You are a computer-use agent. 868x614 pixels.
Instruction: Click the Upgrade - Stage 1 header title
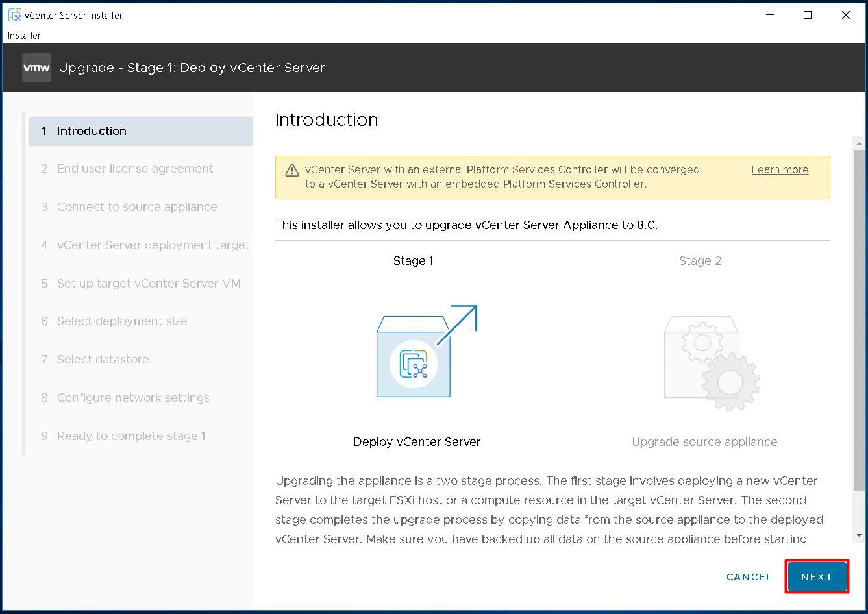click(x=192, y=68)
